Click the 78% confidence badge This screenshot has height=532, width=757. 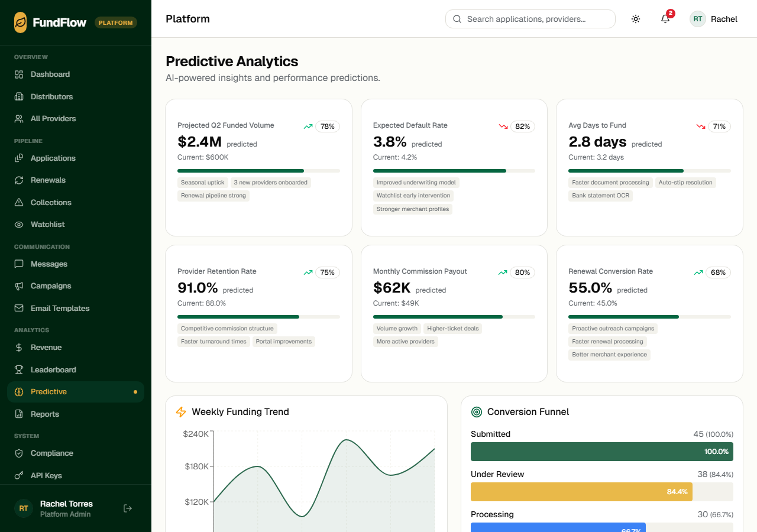pos(328,126)
